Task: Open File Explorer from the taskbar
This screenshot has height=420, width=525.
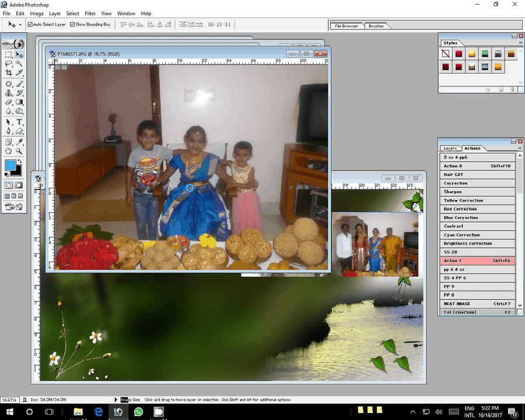Action: pos(78,412)
